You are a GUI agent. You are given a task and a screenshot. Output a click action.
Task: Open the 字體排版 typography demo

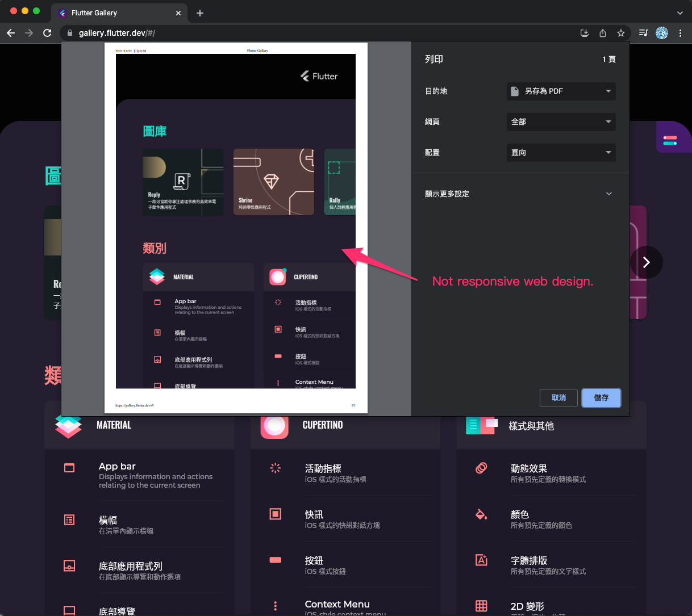552,565
